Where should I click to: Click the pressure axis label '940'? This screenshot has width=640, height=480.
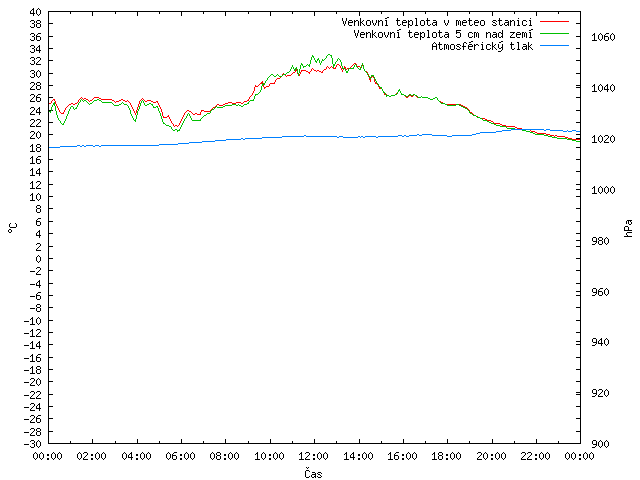[600, 342]
